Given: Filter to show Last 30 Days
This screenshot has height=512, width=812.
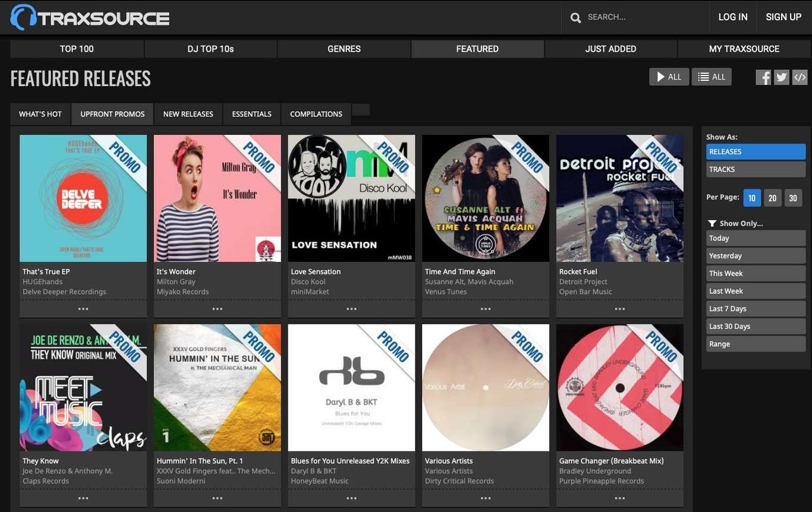Looking at the screenshot, I should click(x=756, y=326).
